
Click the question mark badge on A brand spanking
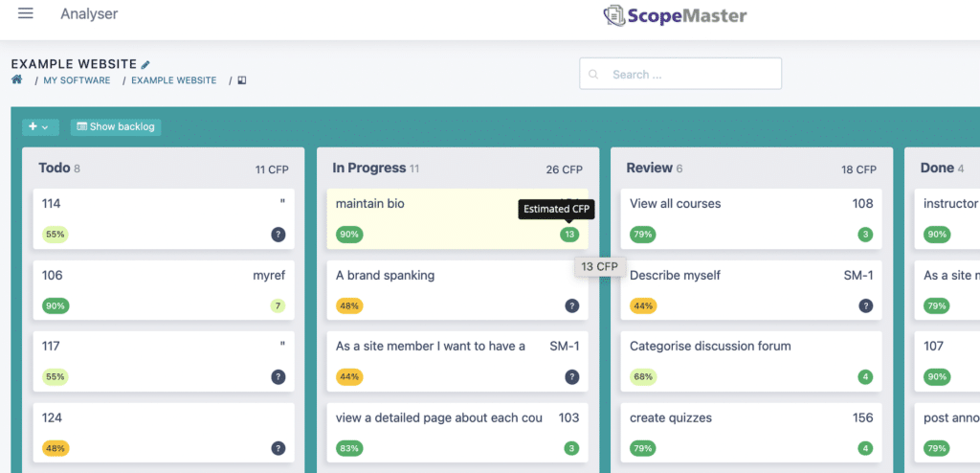coord(572,306)
